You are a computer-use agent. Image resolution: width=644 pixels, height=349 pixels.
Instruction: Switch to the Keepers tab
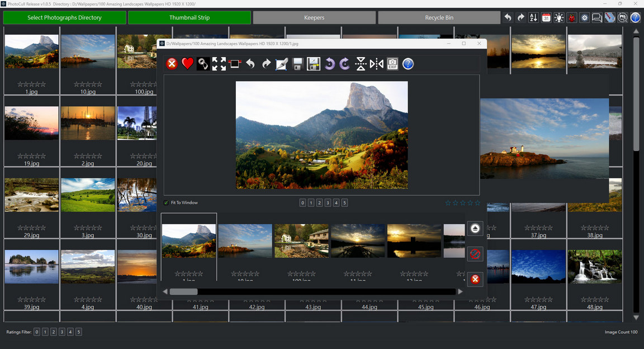pos(314,18)
